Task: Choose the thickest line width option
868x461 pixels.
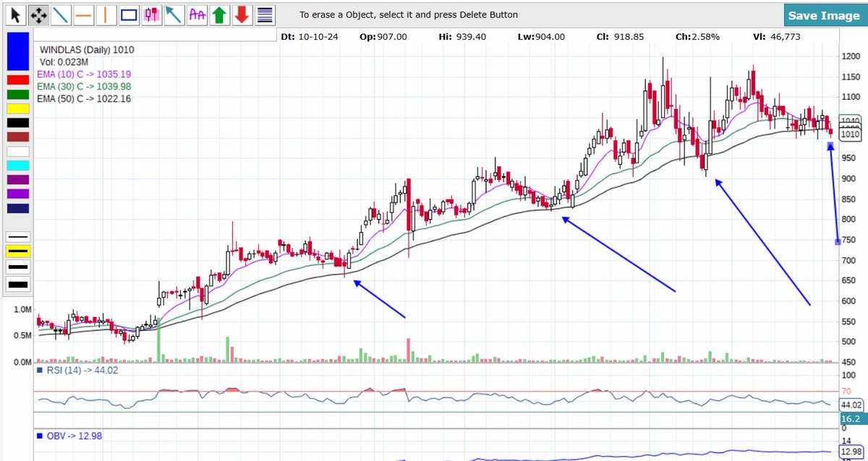Action: pos(18,284)
